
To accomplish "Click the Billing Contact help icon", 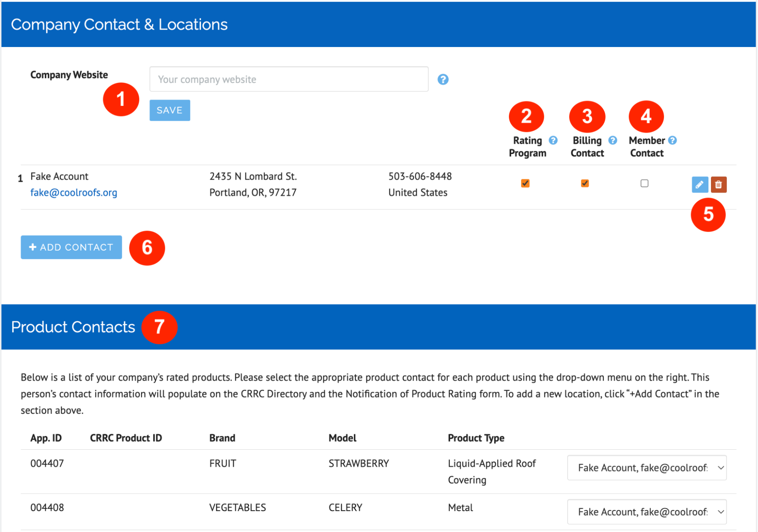I will pyautogui.click(x=612, y=140).
